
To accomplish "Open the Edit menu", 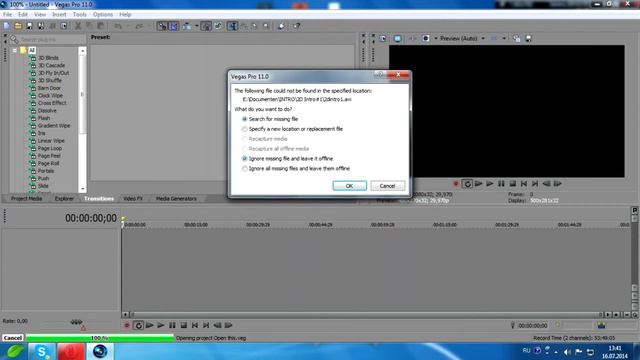I will tap(23, 14).
